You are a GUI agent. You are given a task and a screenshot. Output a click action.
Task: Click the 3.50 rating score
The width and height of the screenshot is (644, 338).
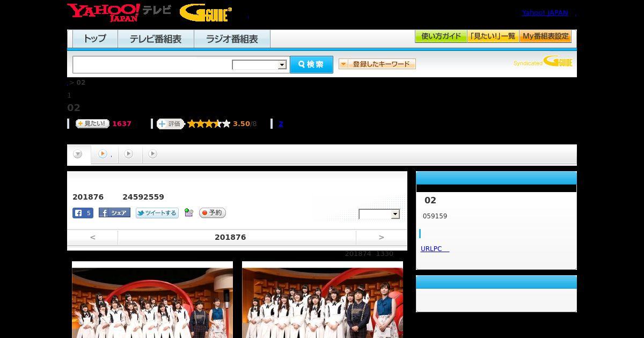(241, 124)
